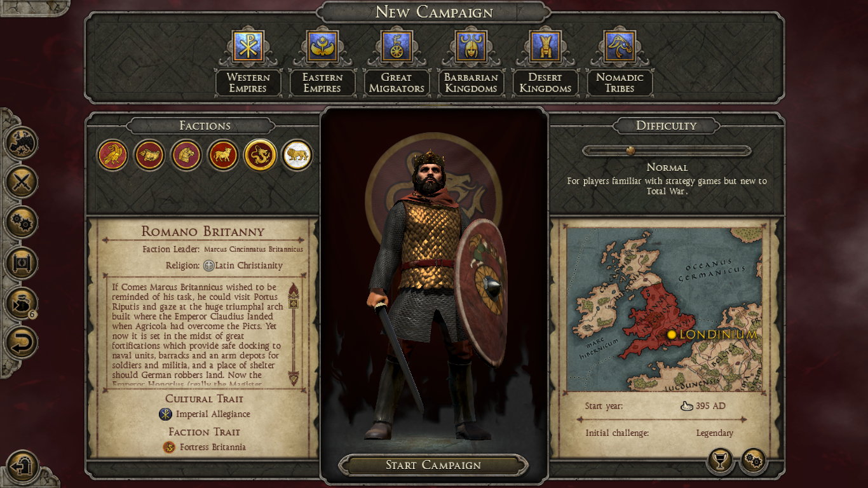Select the eagle faction emblem
The width and height of the screenshot is (868, 488).
pos(112,155)
